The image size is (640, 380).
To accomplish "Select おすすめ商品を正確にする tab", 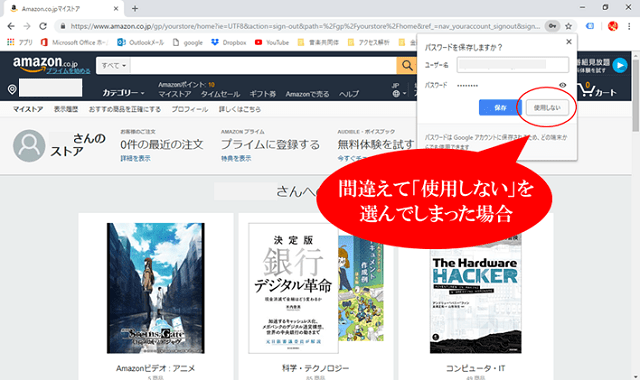I will [x=125, y=109].
